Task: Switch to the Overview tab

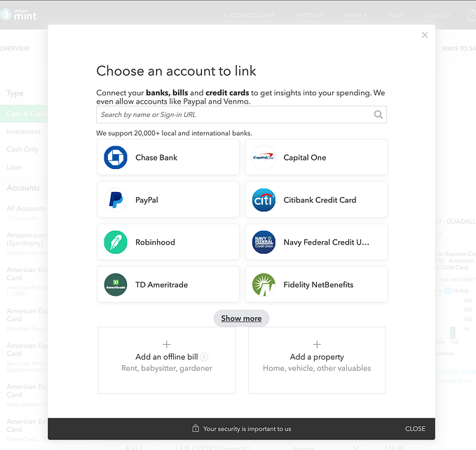Action: tap(15, 48)
